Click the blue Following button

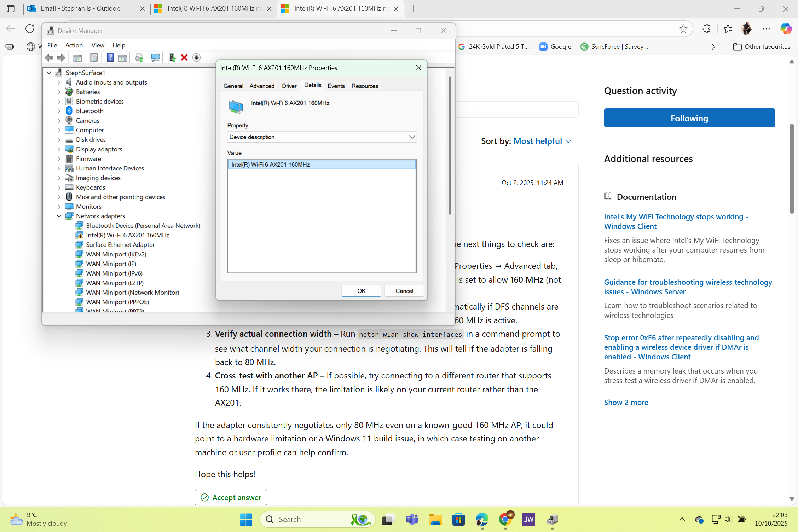click(x=689, y=118)
